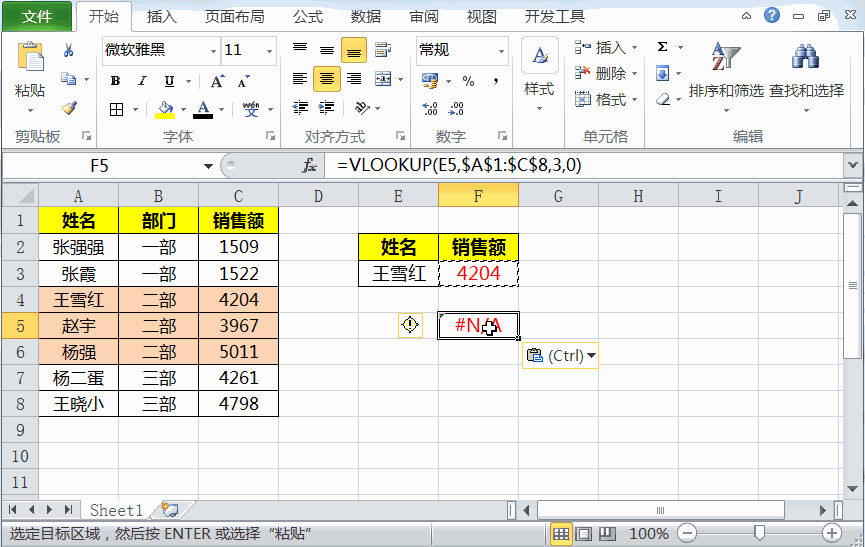Toggle wrap text
Image resolution: width=865 pixels, height=547 pixels.
(383, 50)
